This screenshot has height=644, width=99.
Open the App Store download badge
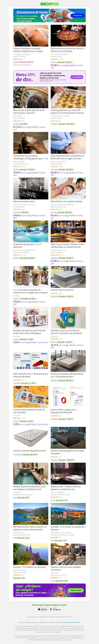pyautogui.click(x=43, y=609)
